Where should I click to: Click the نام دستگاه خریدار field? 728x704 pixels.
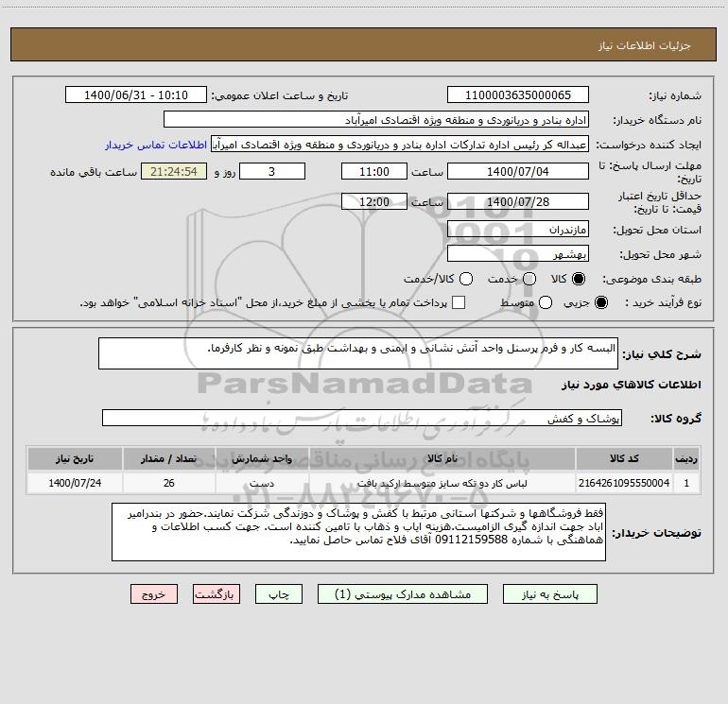(376, 119)
